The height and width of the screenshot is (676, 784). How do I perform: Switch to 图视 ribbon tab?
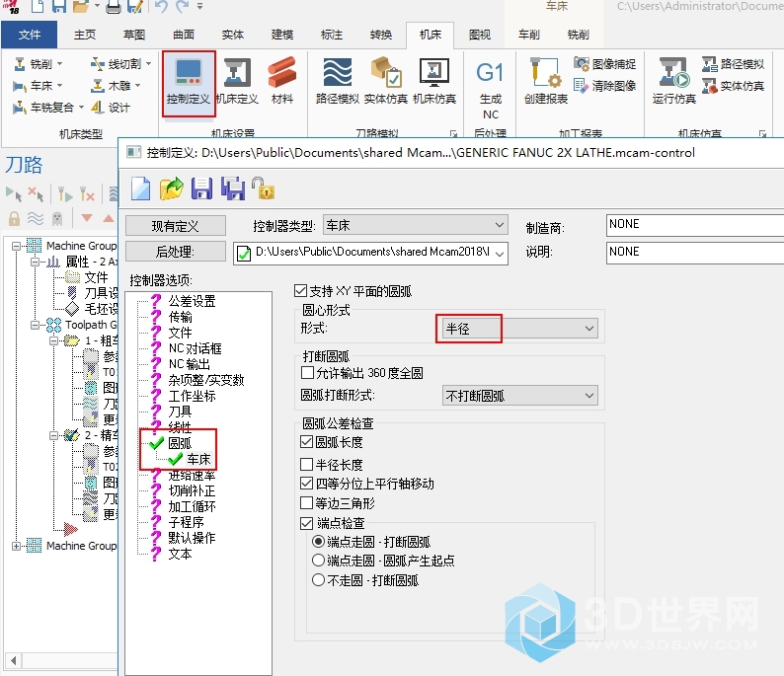coord(480,35)
